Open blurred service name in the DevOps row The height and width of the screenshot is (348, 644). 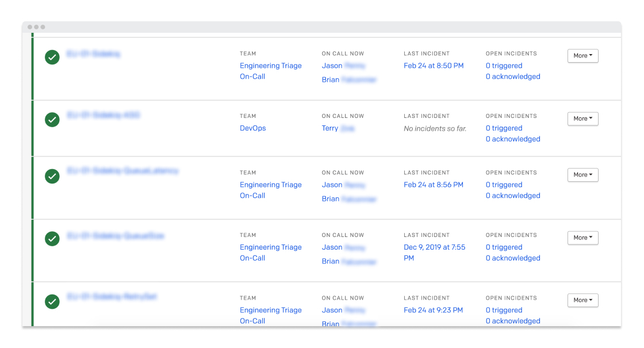(103, 115)
